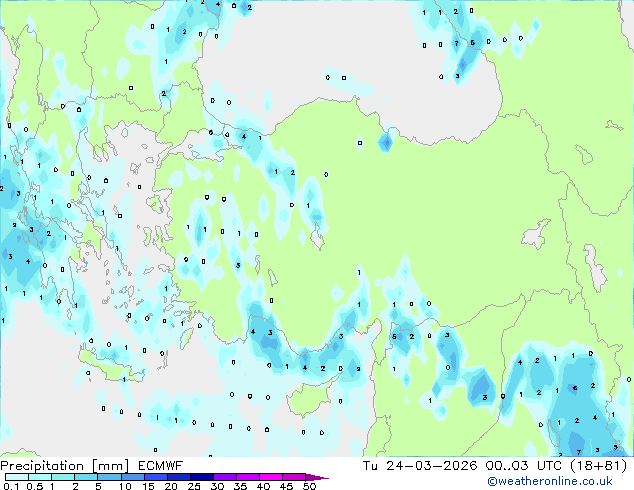Select the 35–40 mm legend swatch
Viewport: 634px width, 490px height.
[247, 477]
